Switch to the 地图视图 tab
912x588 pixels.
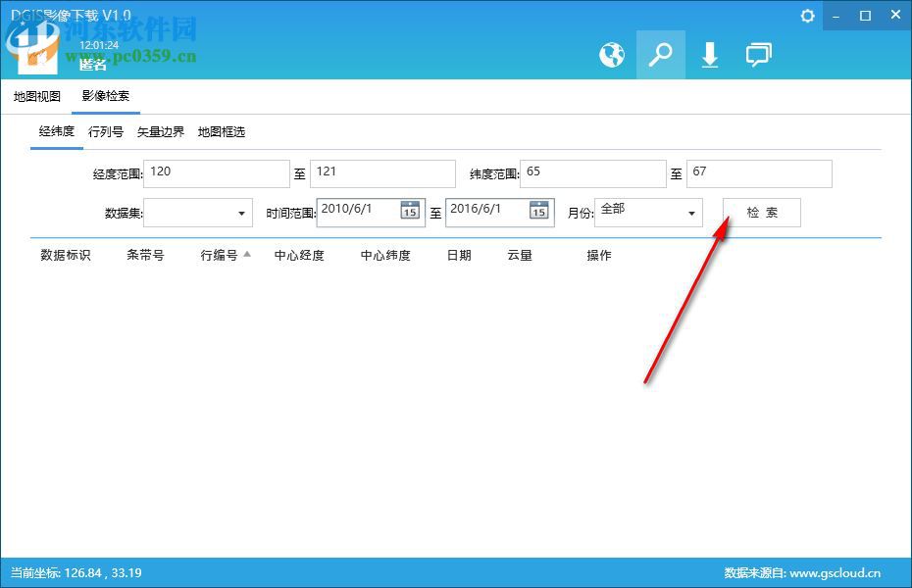click(36, 96)
